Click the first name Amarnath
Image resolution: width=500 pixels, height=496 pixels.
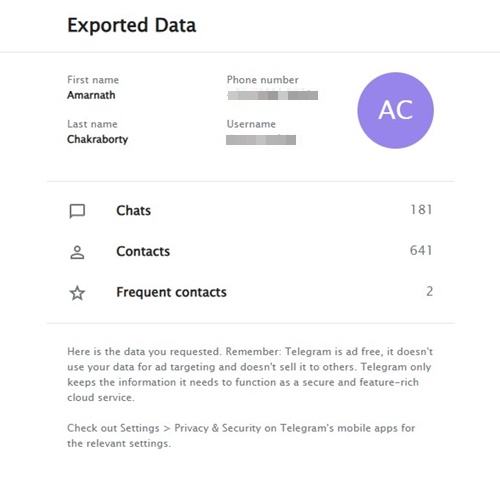[x=91, y=95]
